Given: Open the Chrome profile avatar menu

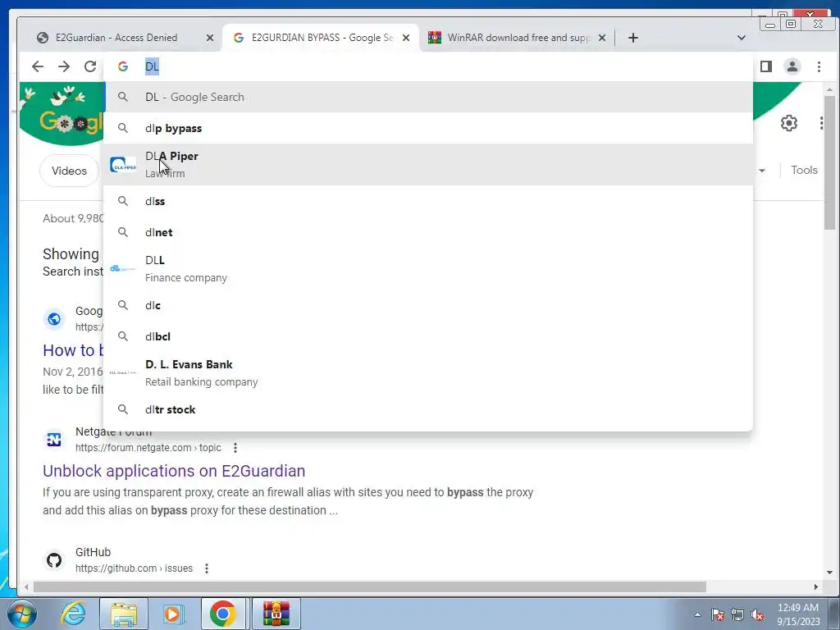Looking at the screenshot, I should pyautogui.click(x=792, y=66).
